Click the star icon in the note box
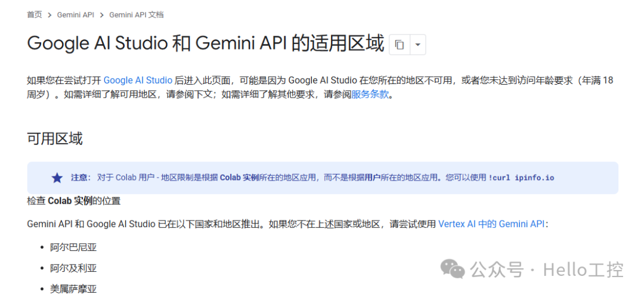644x295 pixels. (57, 178)
